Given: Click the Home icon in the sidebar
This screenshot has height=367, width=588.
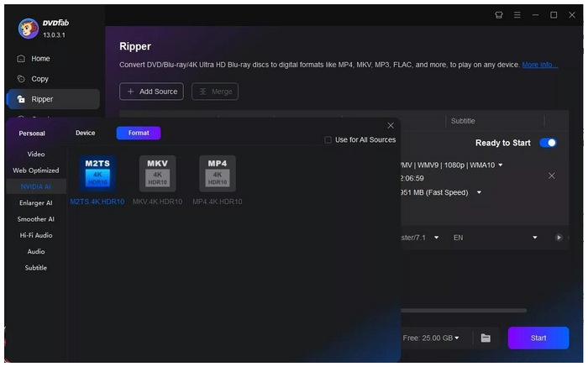Looking at the screenshot, I should pos(21,59).
